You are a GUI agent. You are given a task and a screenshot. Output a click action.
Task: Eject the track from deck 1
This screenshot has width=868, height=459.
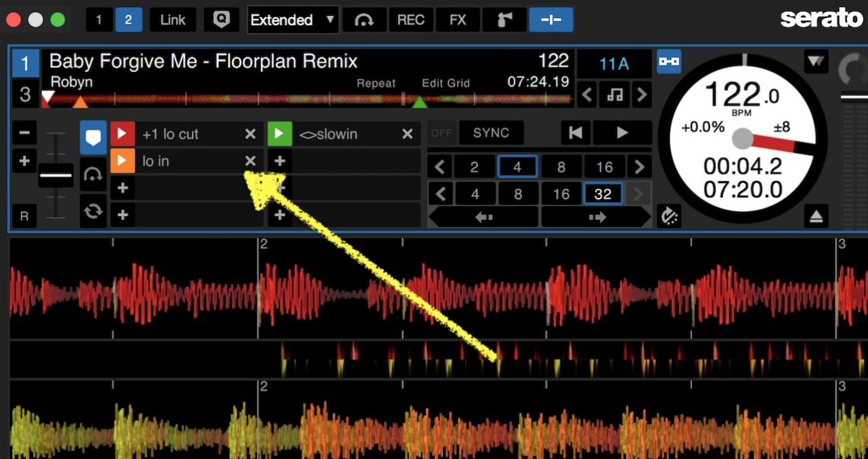817,216
